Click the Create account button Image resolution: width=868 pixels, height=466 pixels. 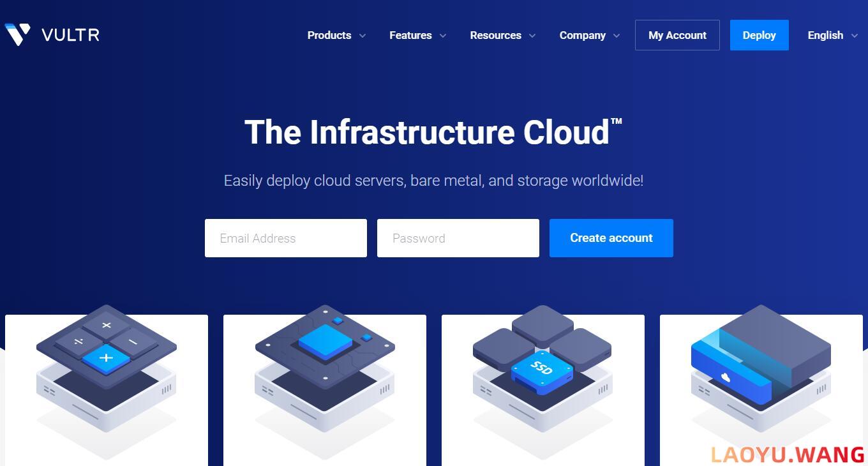(x=611, y=238)
